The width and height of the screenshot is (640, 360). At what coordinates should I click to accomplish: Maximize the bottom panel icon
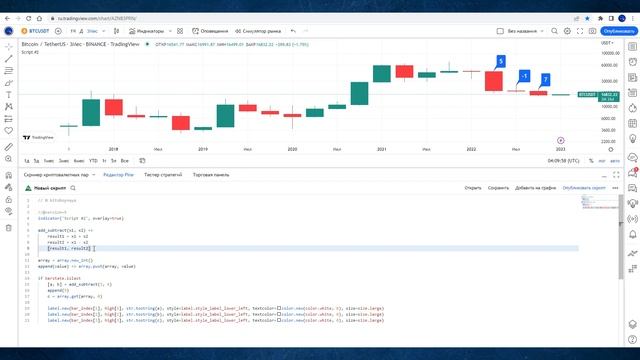click(616, 175)
